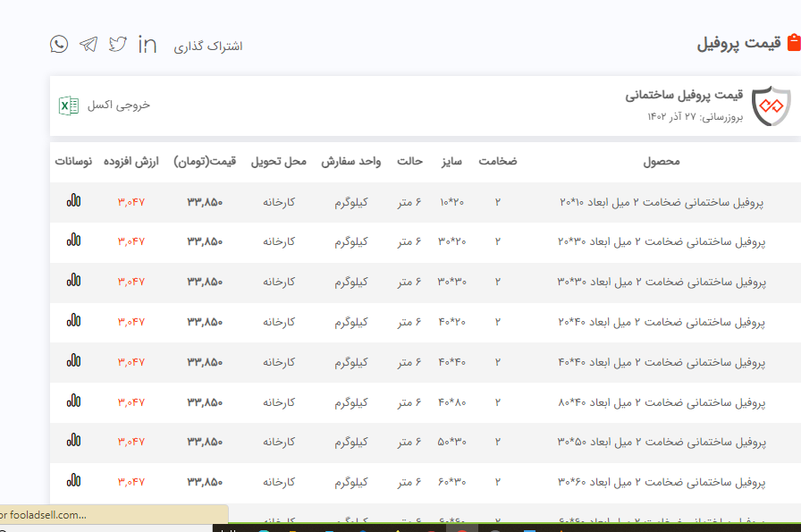This screenshot has width=801, height=532.
Task: Open chart icon for 30*50 profile
Action: click(73, 441)
